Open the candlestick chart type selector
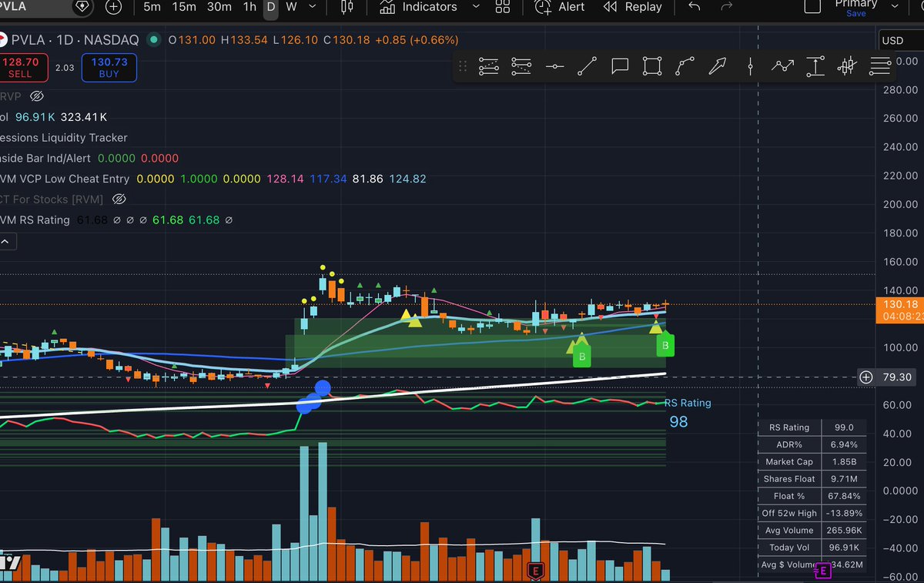 pos(346,7)
